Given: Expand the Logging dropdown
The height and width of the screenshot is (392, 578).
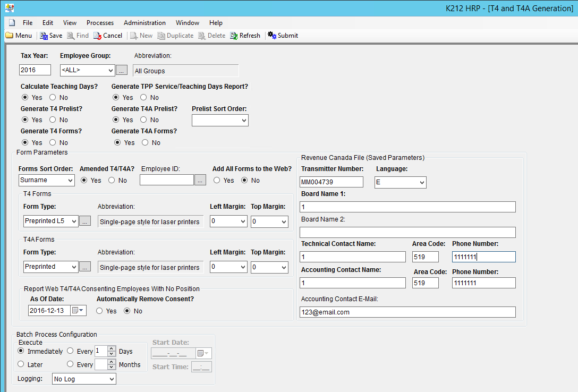Looking at the screenshot, I should [111, 379].
